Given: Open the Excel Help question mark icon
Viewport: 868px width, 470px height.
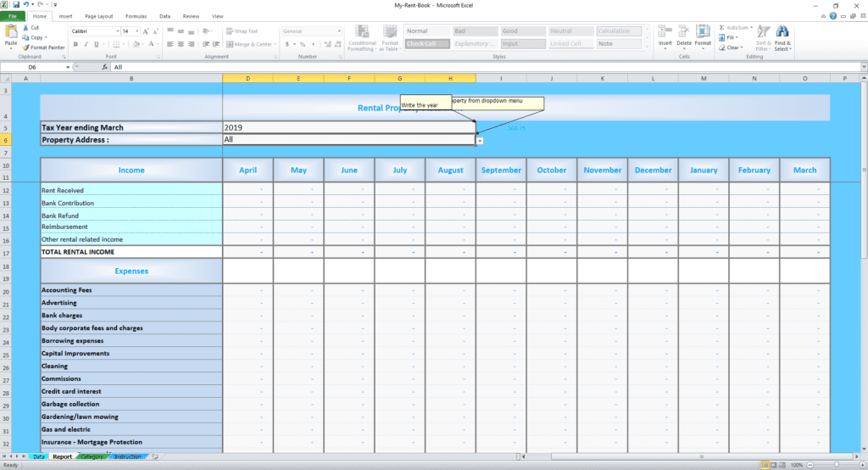Looking at the screenshot, I should (x=832, y=16).
